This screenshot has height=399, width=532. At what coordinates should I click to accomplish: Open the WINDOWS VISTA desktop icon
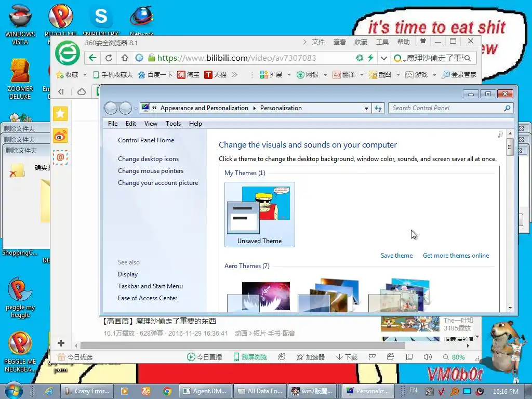[x=20, y=25]
